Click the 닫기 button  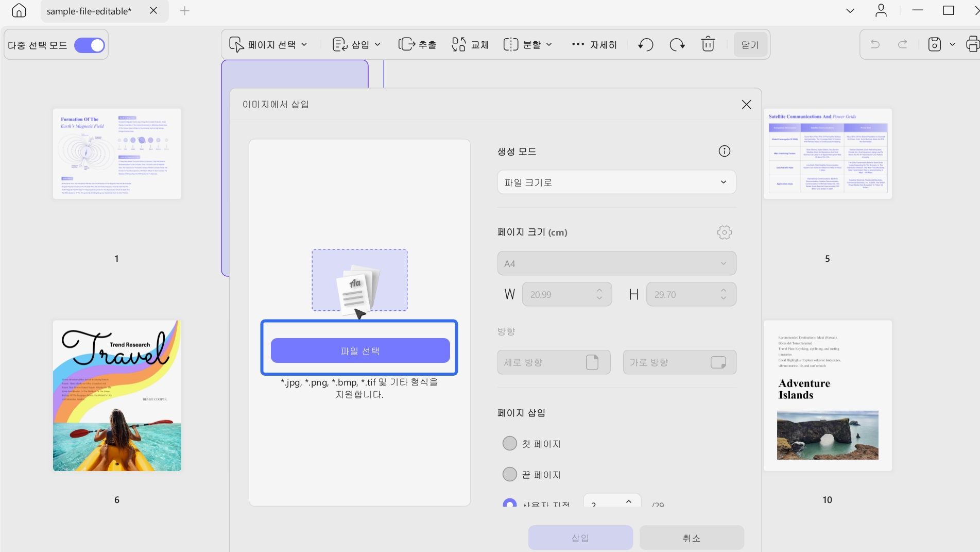click(x=750, y=45)
